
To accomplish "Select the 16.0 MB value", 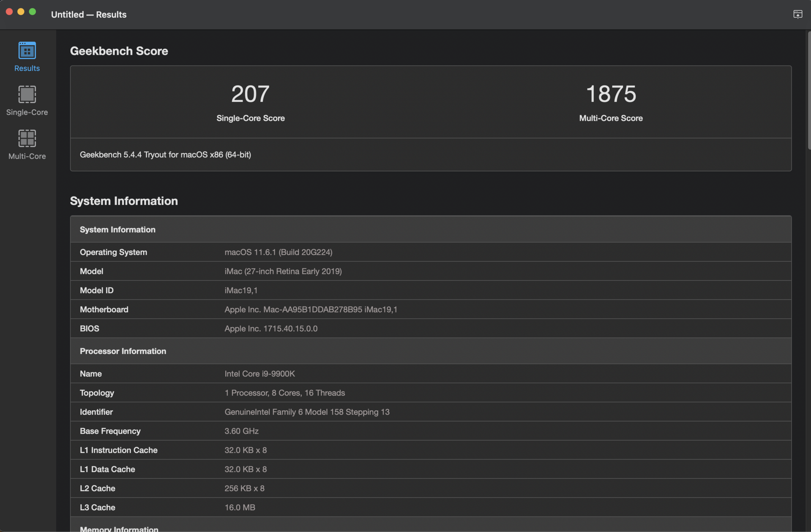I will (240, 508).
